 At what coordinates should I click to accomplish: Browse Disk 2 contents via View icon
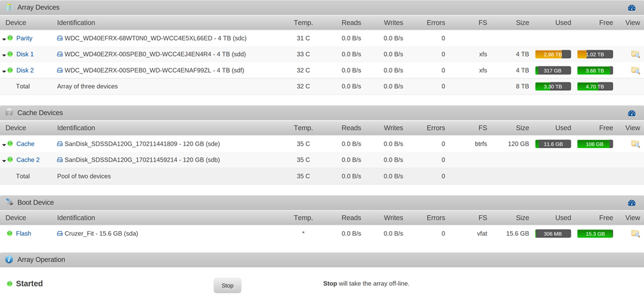point(636,70)
